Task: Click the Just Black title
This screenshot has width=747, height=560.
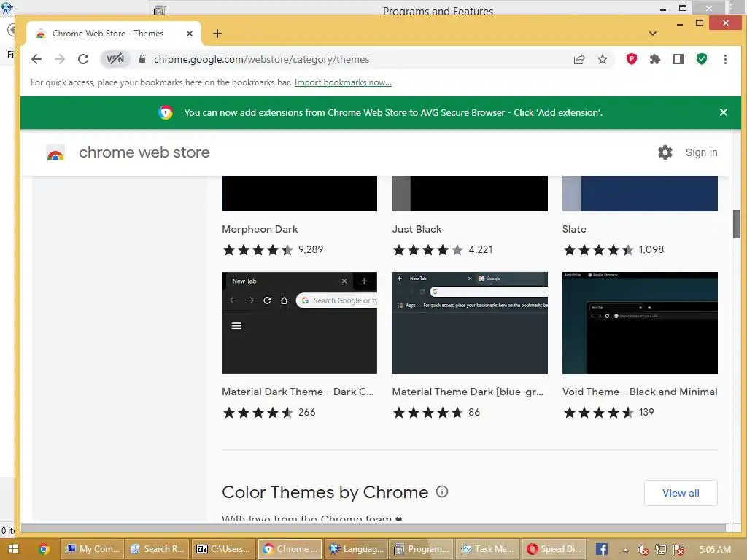Action: [417, 229]
